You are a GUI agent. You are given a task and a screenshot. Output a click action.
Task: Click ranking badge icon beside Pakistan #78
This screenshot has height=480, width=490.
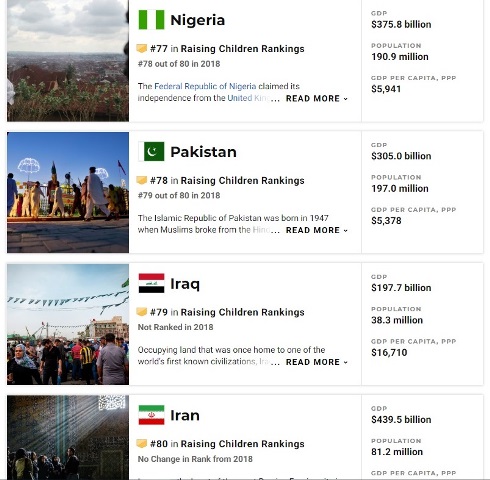click(142, 180)
